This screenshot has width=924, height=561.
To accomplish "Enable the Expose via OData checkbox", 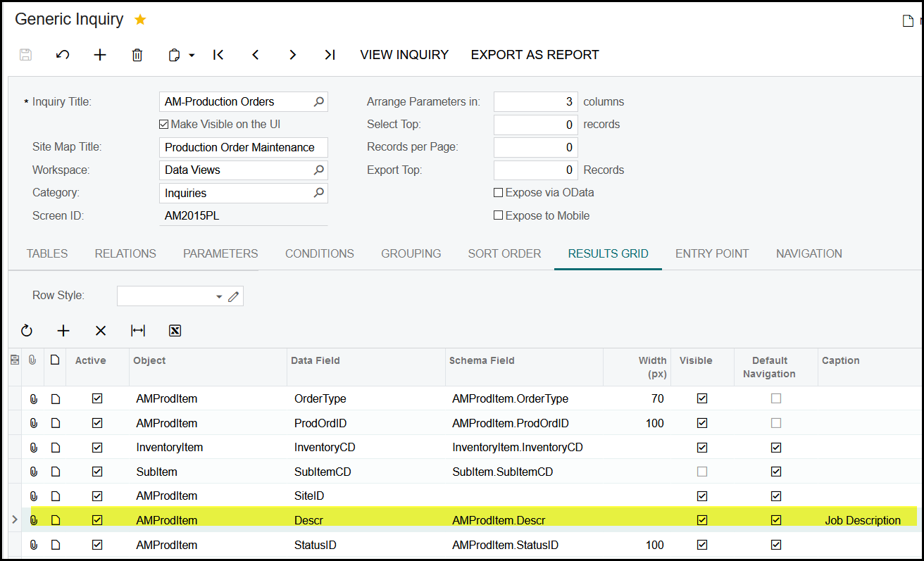I will (499, 193).
